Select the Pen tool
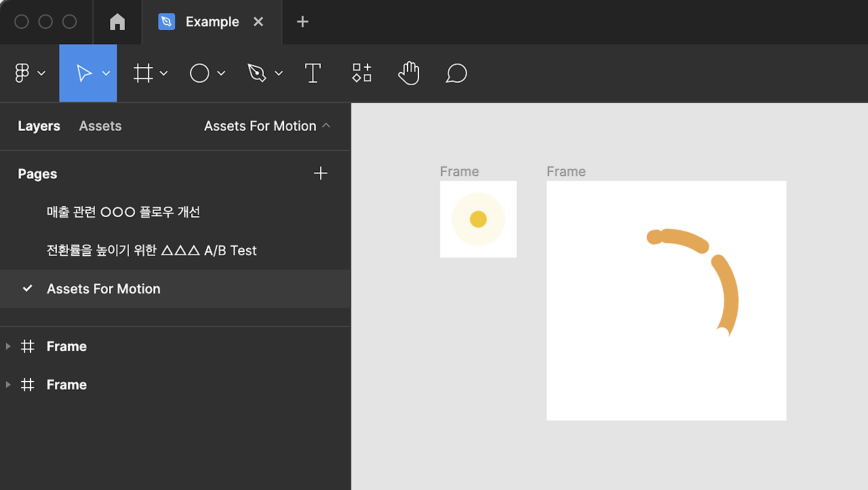Screen dimensions: 868x490 point(257,73)
